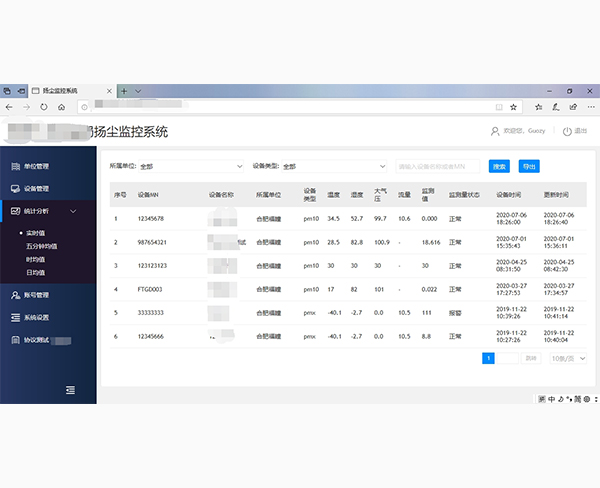The width and height of the screenshot is (600, 488).
Task: Click the power icon to log out
Action: [567, 131]
